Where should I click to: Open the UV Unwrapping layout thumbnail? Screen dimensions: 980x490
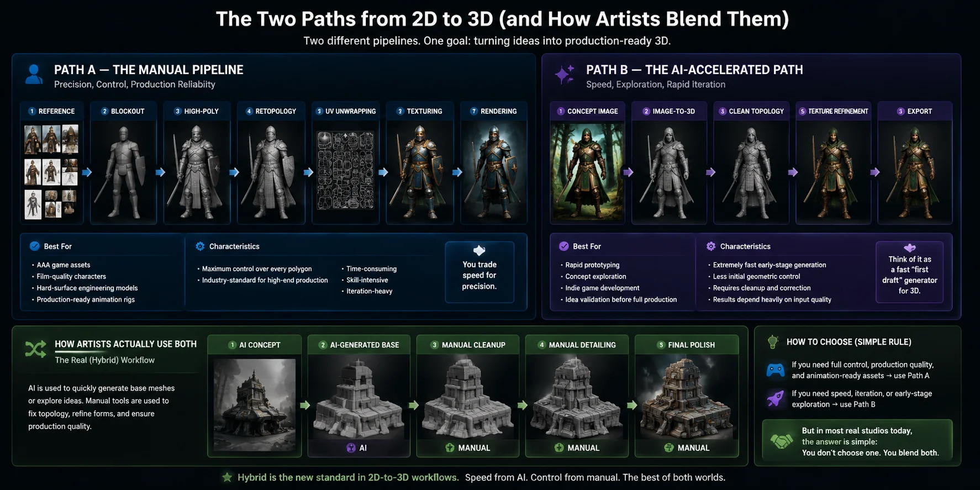point(345,171)
